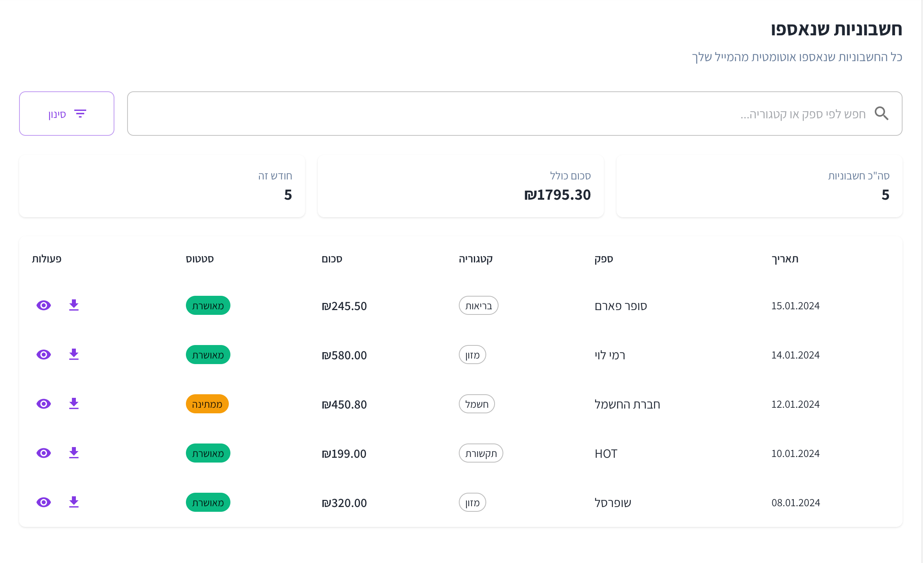Download the HOT invoice
Image resolution: width=924 pixels, height=563 pixels.
(x=74, y=453)
